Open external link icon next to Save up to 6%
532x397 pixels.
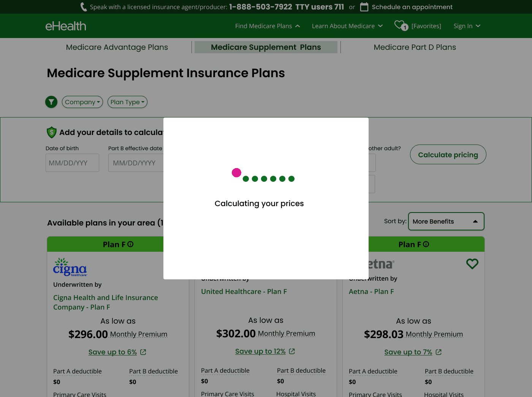point(143,352)
